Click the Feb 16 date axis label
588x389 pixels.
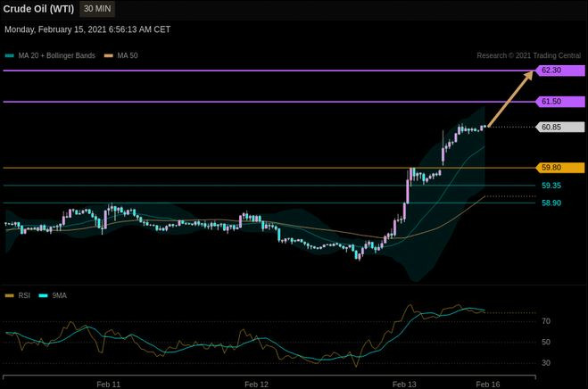[488, 385]
